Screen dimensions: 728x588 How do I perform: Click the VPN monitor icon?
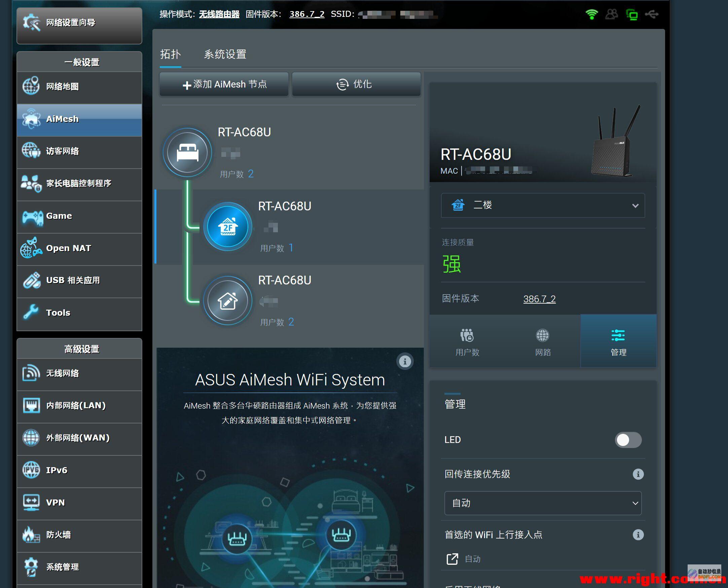[31, 502]
